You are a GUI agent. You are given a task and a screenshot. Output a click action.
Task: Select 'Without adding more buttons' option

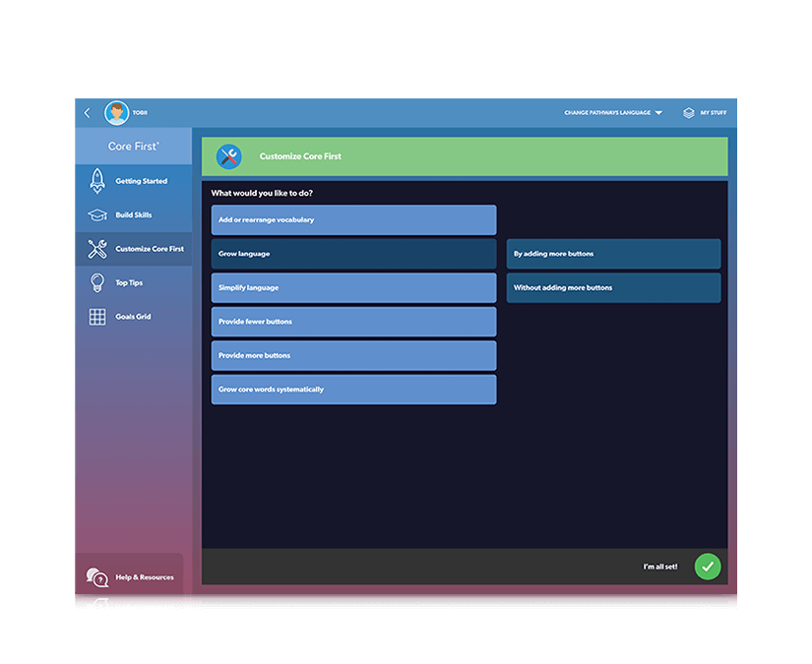(613, 287)
